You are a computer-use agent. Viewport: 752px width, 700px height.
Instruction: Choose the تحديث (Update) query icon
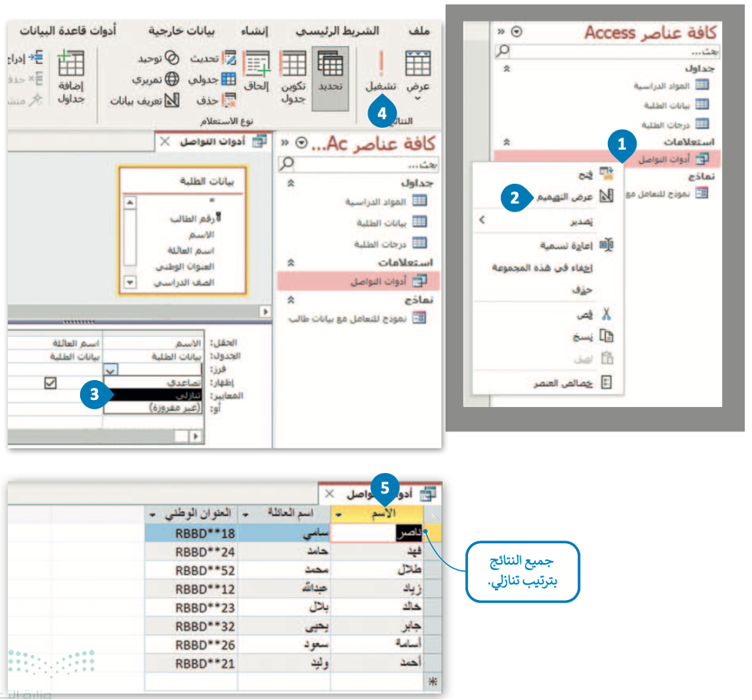coord(229,58)
